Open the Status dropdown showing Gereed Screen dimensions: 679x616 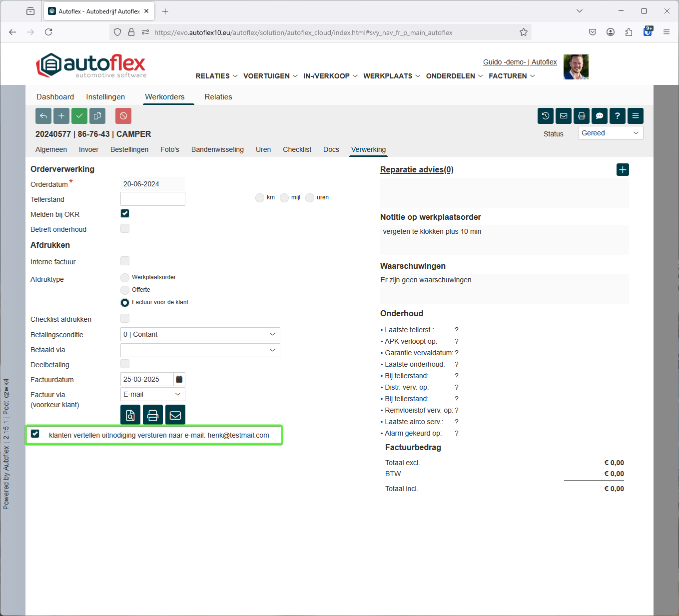(611, 133)
